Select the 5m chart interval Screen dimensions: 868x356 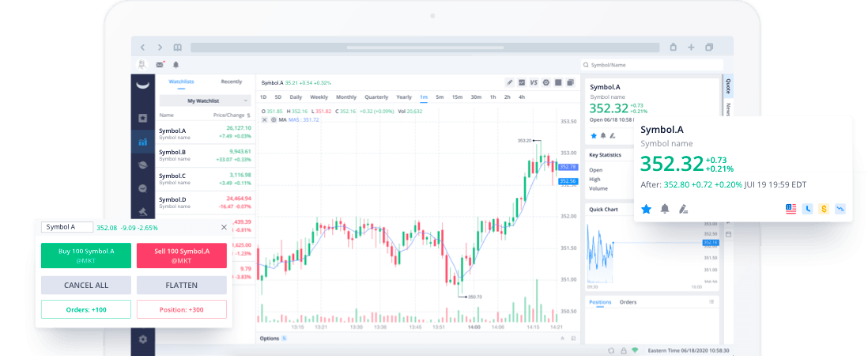(x=440, y=97)
